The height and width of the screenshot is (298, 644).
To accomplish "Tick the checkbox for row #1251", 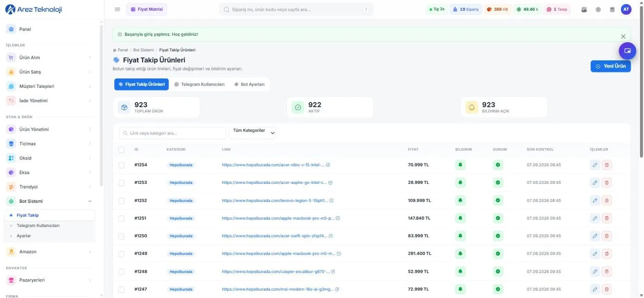I will pyautogui.click(x=121, y=218).
